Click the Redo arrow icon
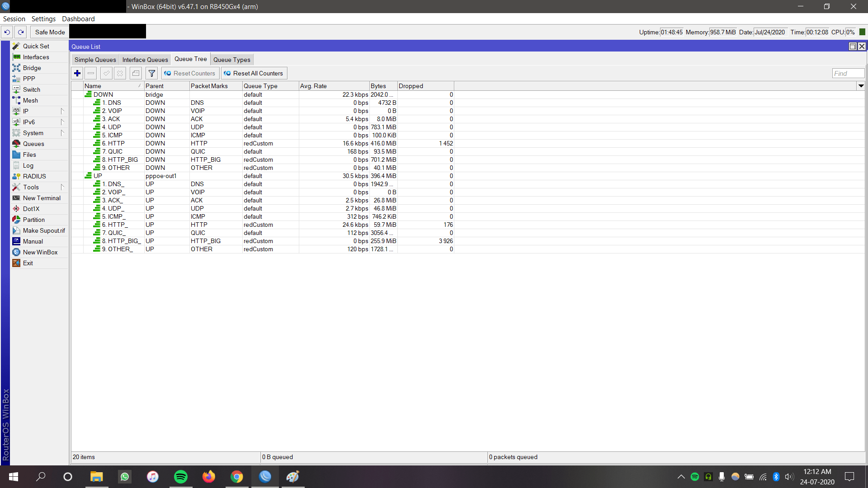Viewport: 868px width, 488px height. point(21,32)
